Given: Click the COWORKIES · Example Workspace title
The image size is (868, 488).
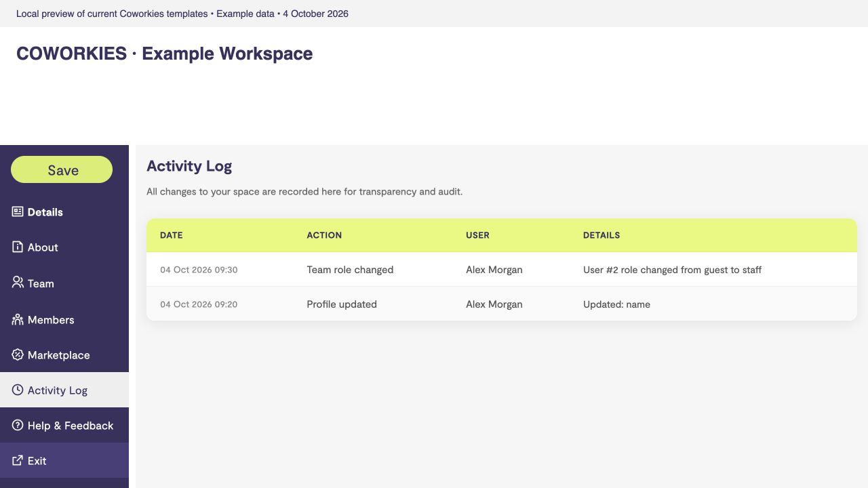Looking at the screenshot, I should pos(165,54).
